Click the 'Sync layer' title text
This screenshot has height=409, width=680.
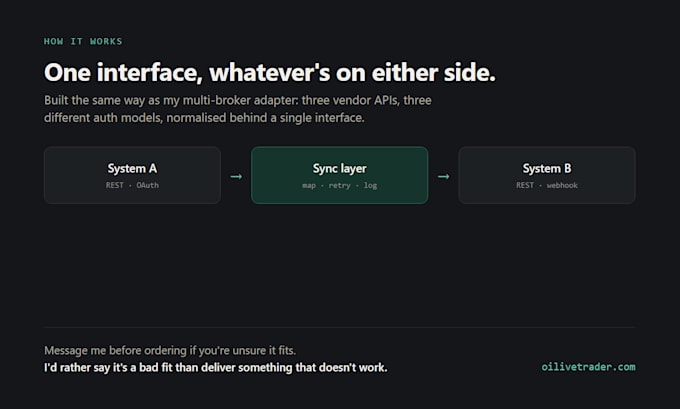coord(340,169)
